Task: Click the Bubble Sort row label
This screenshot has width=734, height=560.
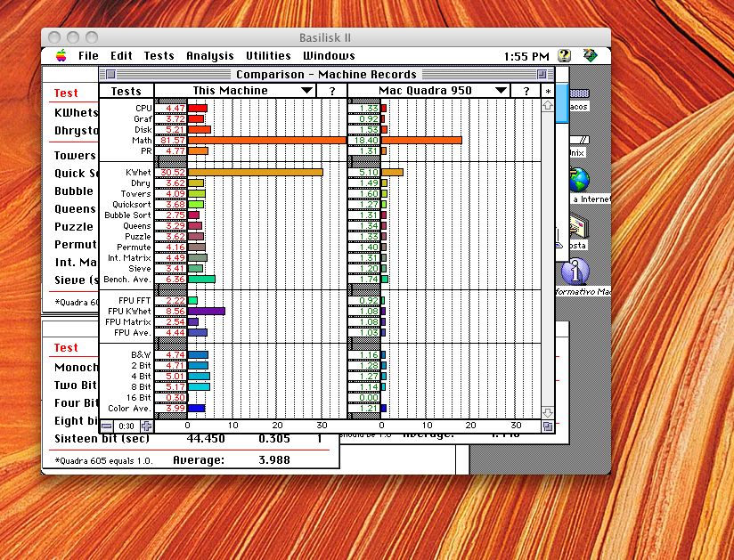Action: pos(127,215)
